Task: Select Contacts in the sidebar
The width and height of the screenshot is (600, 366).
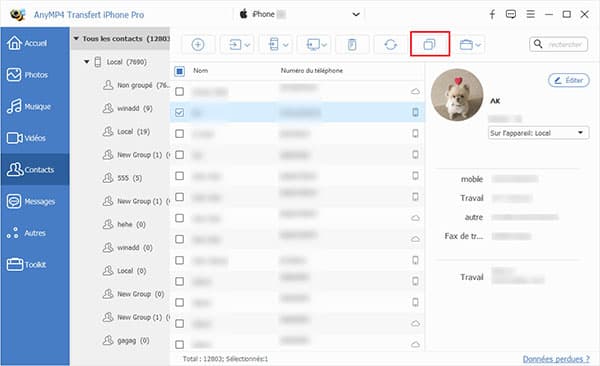Action: click(34, 169)
